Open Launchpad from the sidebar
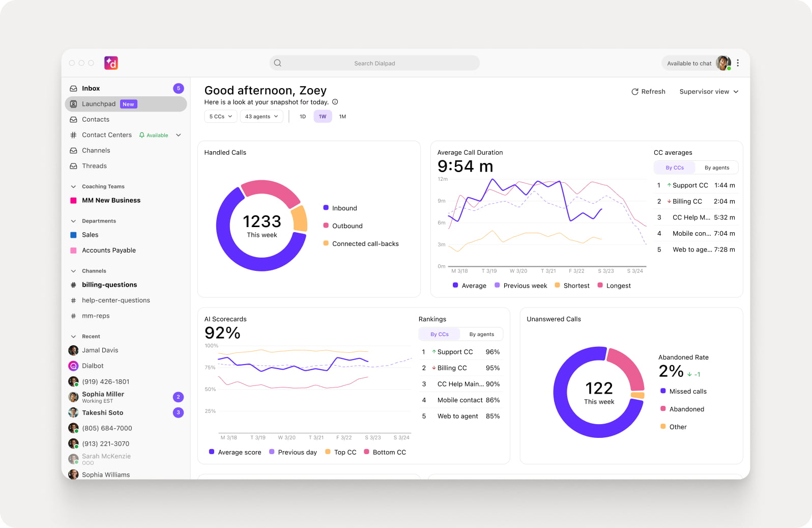The height and width of the screenshot is (528, 812). pyautogui.click(x=126, y=104)
